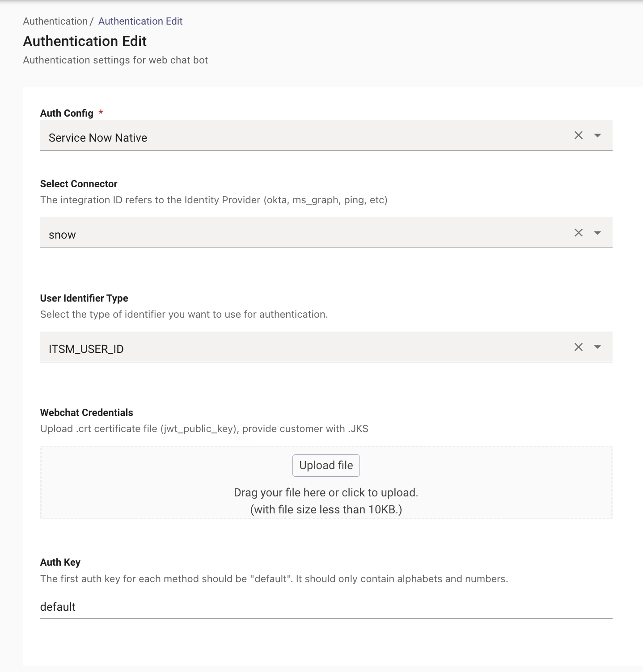This screenshot has width=643, height=672.
Task: Expand the Auth Config dropdown arrow
Action: 597,135
